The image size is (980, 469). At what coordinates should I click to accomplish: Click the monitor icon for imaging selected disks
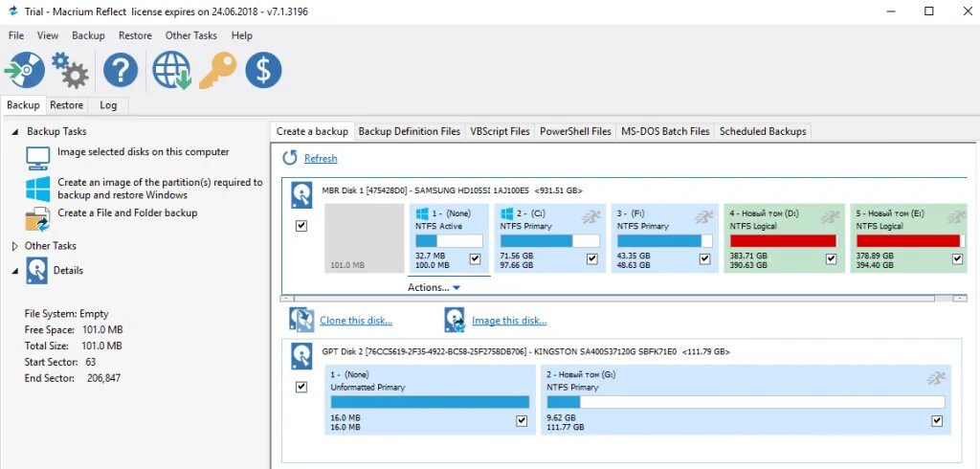click(x=37, y=158)
